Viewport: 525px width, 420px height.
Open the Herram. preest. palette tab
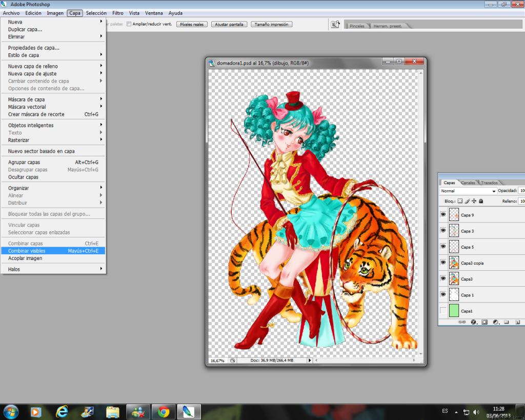click(x=388, y=26)
